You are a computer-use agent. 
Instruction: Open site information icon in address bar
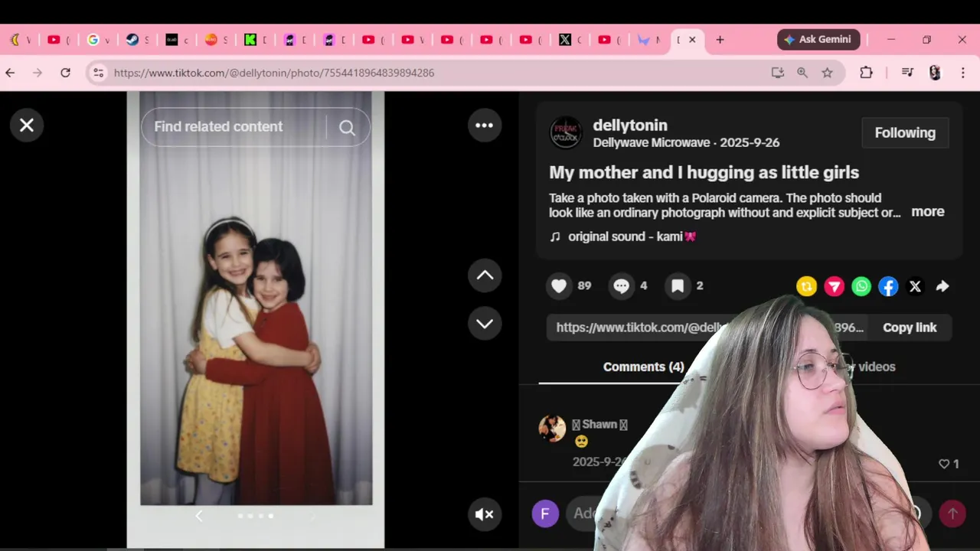pyautogui.click(x=98, y=73)
